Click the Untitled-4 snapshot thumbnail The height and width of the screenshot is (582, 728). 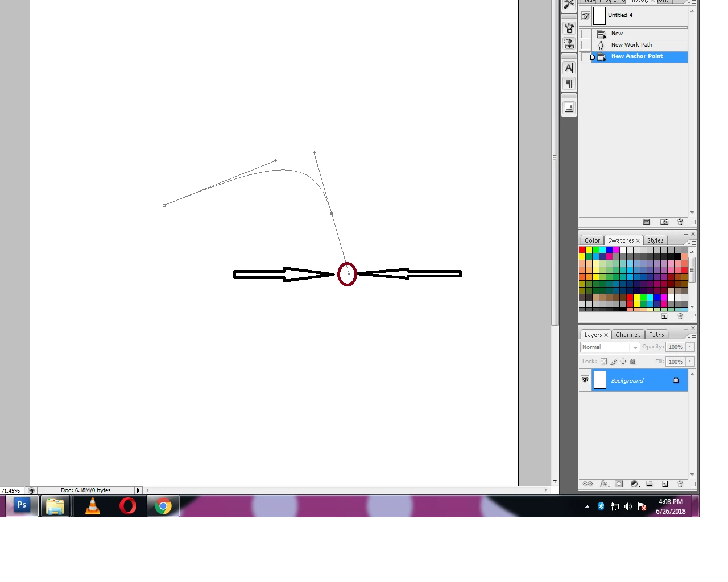click(x=599, y=16)
